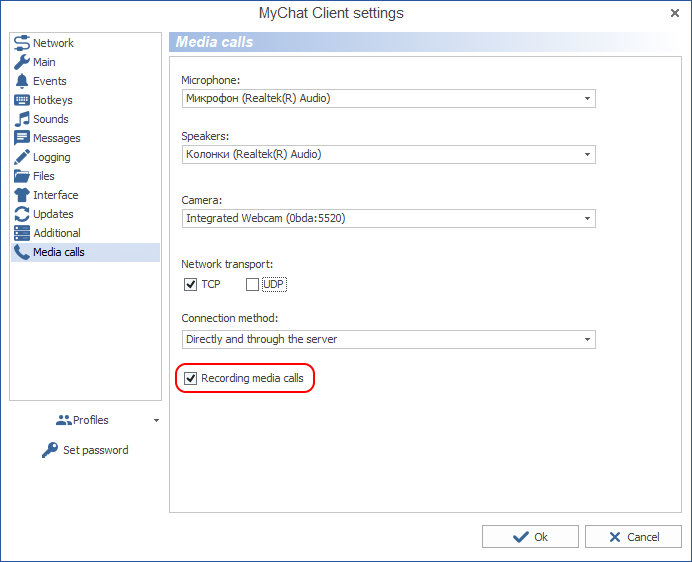The width and height of the screenshot is (692, 562).
Task: Click the Sounds music note icon
Action: coord(22,119)
